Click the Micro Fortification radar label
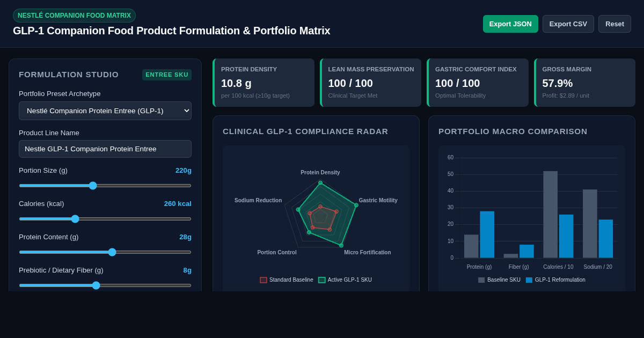The width and height of the screenshot is (644, 338). (x=368, y=253)
